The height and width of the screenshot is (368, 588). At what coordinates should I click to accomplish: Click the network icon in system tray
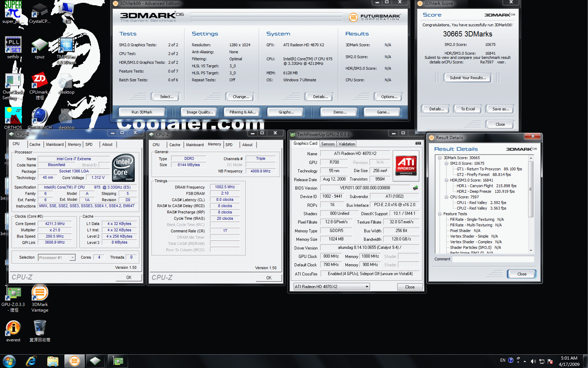coord(541,361)
